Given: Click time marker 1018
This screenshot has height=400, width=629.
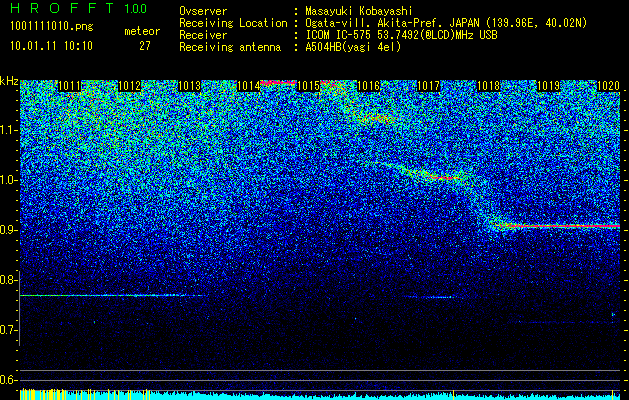Looking at the screenshot, I should pyautogui.click(x=488, y=86).
